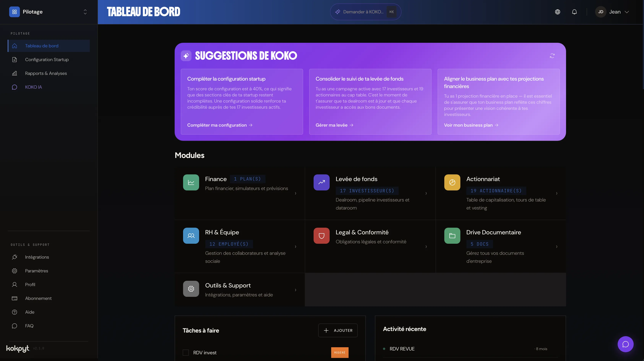The image size is (644, 361).
Task: Click the 1 PLAN(S) badge
Action: 247,179
